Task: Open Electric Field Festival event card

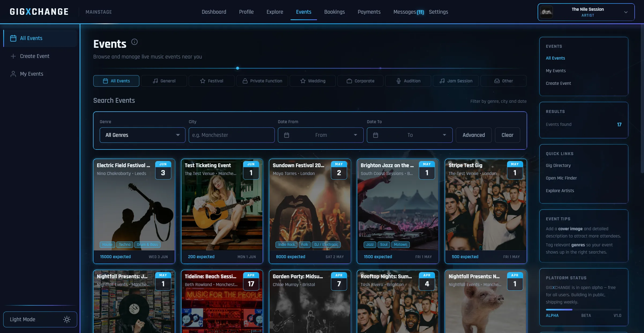Action: (x=134, y=211)
